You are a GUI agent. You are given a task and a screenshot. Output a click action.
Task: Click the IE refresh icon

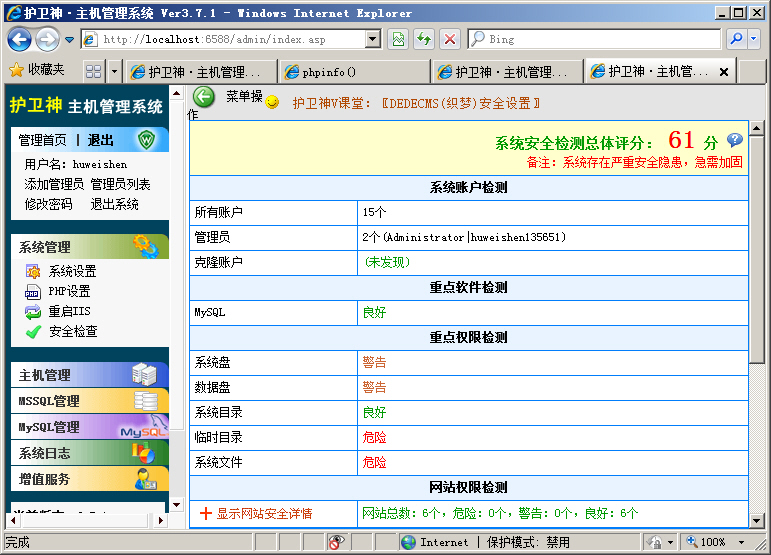424,39
